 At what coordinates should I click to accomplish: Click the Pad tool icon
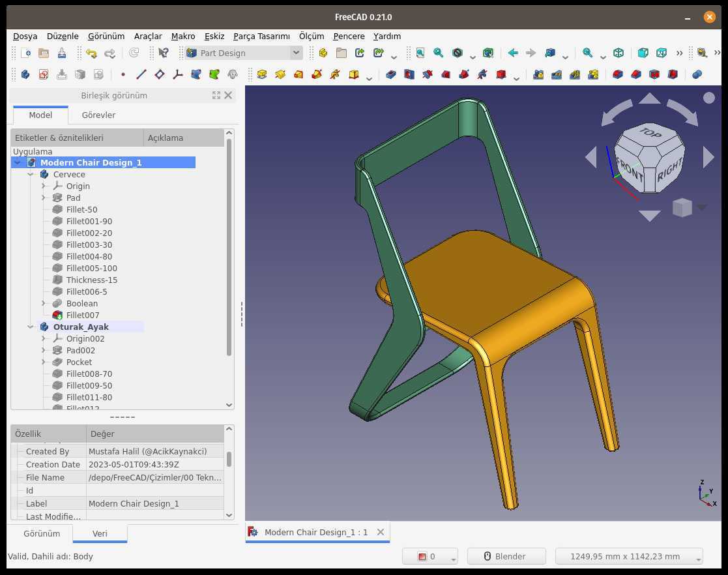pyautogui.click(x=262, y=74)
